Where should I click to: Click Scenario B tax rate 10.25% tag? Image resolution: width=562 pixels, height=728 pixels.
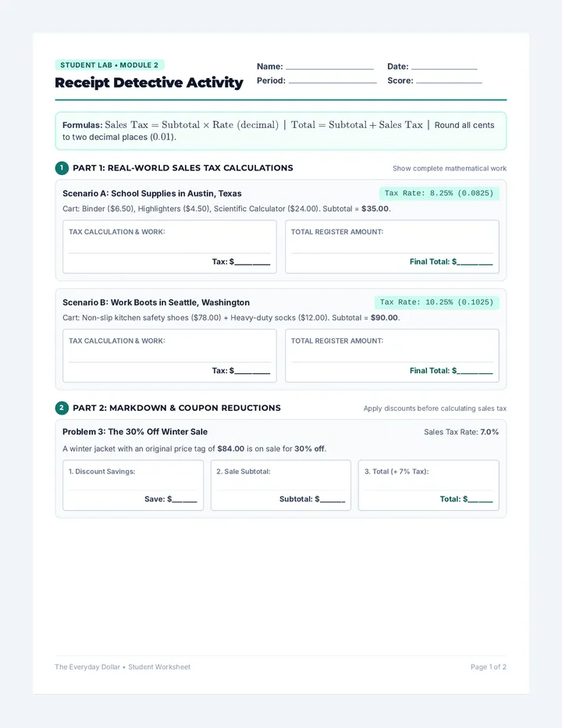pos(436,302)
